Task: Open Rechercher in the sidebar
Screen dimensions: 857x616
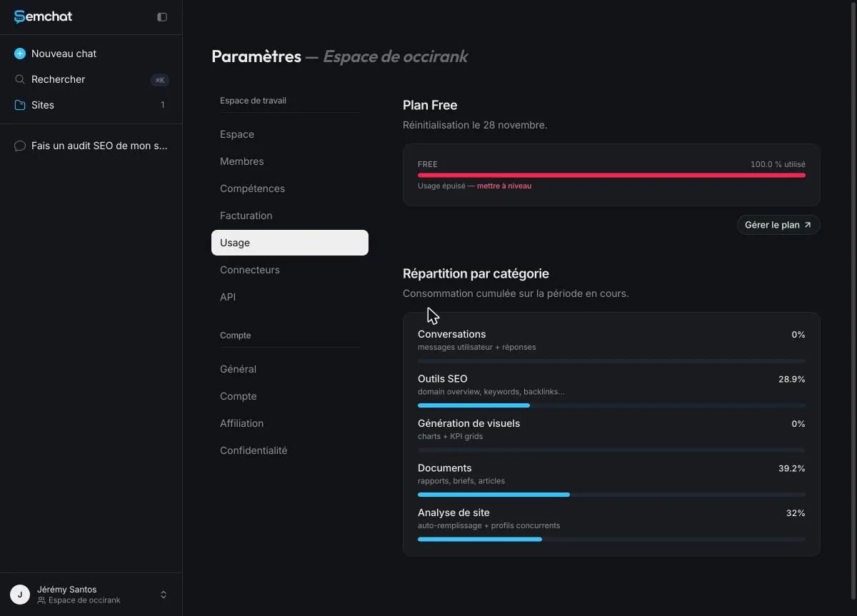Action: point(91,79)
